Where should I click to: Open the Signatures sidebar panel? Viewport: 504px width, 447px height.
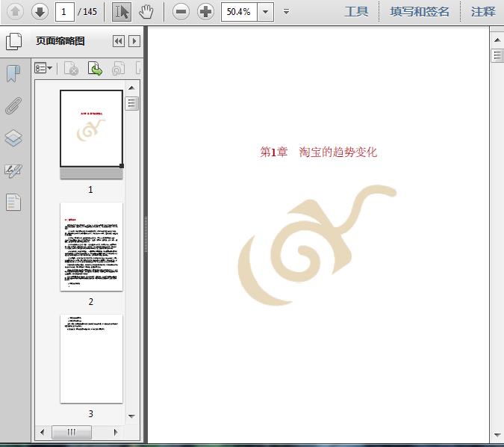click(13, 170)
